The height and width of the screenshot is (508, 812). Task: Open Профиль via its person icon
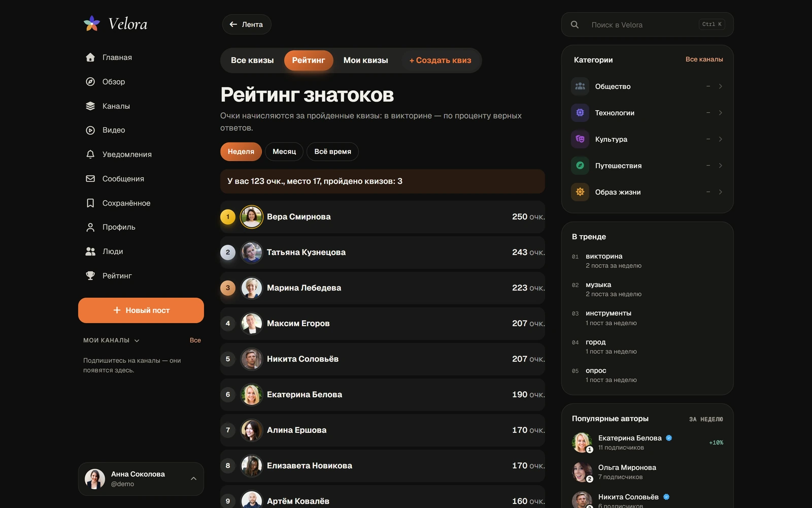[x=90, y=227]
